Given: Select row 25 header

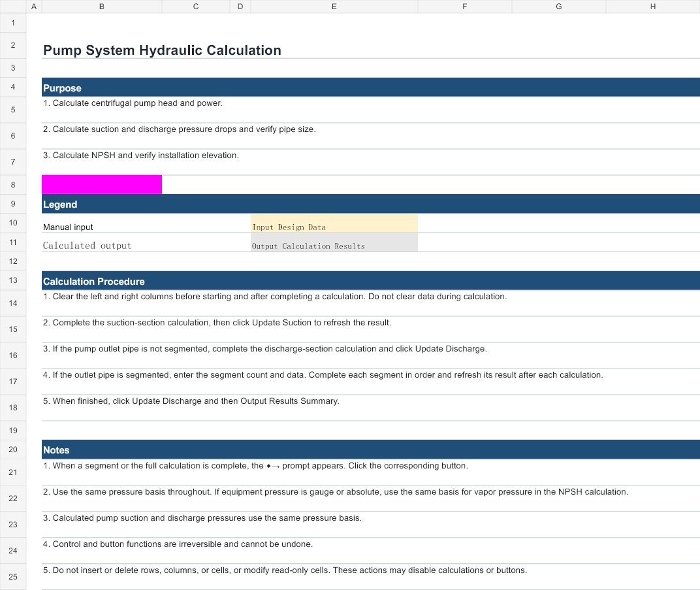Looking at the screenshot, I should pyautogui.click(x=13, y=576).
